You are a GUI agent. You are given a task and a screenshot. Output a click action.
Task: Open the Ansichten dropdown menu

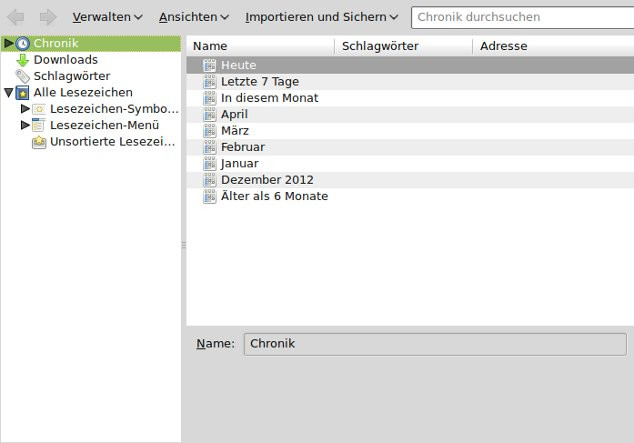coord(193,17)
